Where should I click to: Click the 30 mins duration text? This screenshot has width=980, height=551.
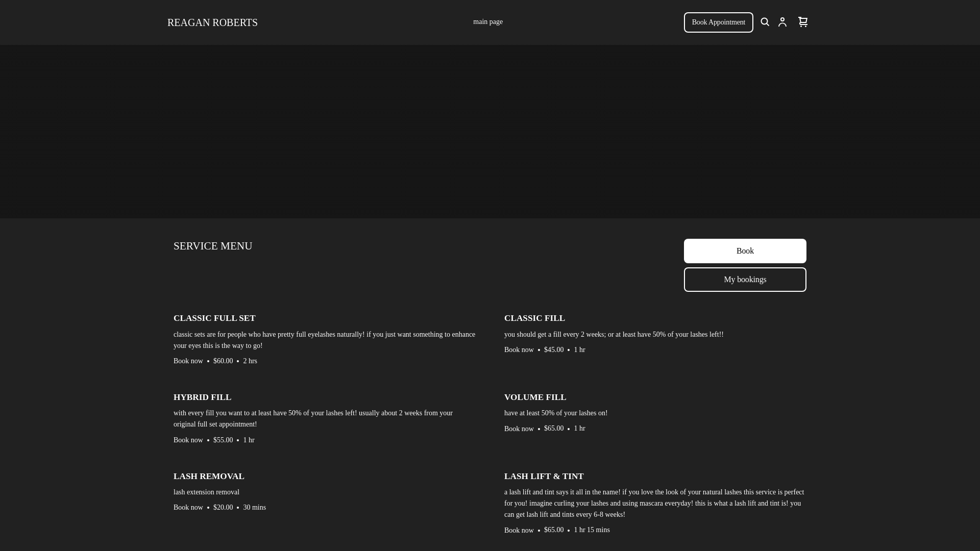point(254,508)
